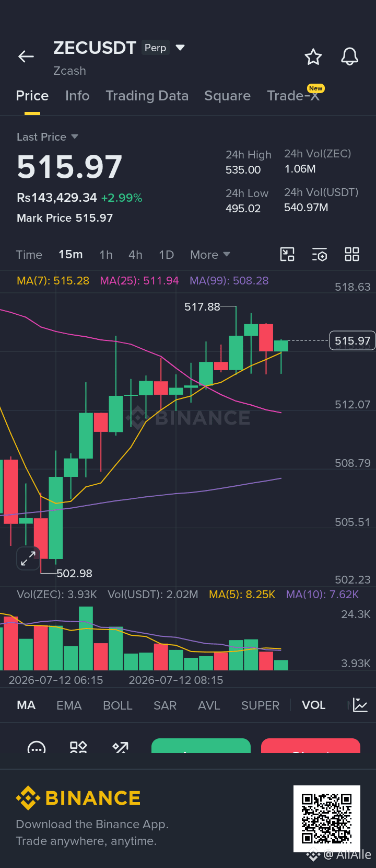Tap the current price tag 515.97 on axis
This screenshot has width=376, height=868.
point(352,341)
